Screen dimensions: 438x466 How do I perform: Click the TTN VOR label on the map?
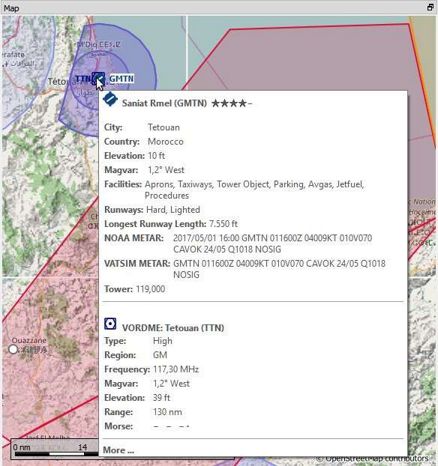click(x=83, y=79)
